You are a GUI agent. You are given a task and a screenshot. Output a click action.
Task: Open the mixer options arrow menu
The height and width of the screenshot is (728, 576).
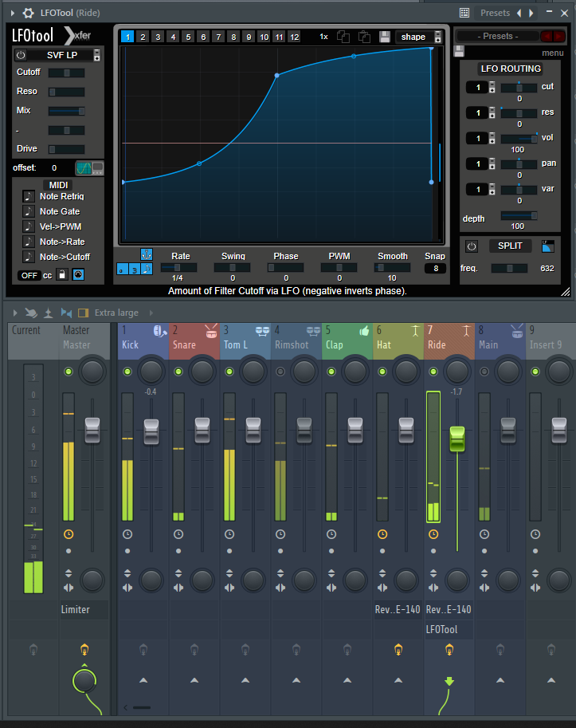[15, 313]
